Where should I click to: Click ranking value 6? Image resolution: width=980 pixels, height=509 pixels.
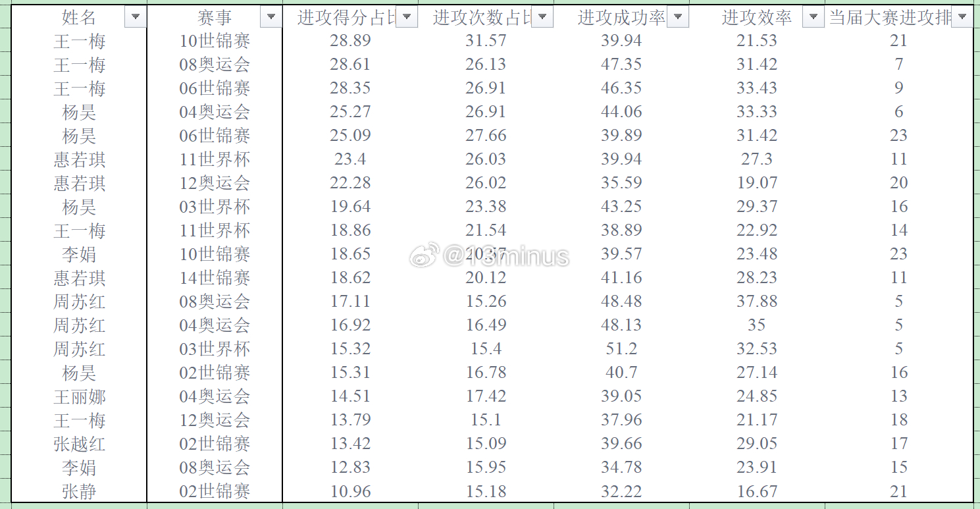click(899, 112)
